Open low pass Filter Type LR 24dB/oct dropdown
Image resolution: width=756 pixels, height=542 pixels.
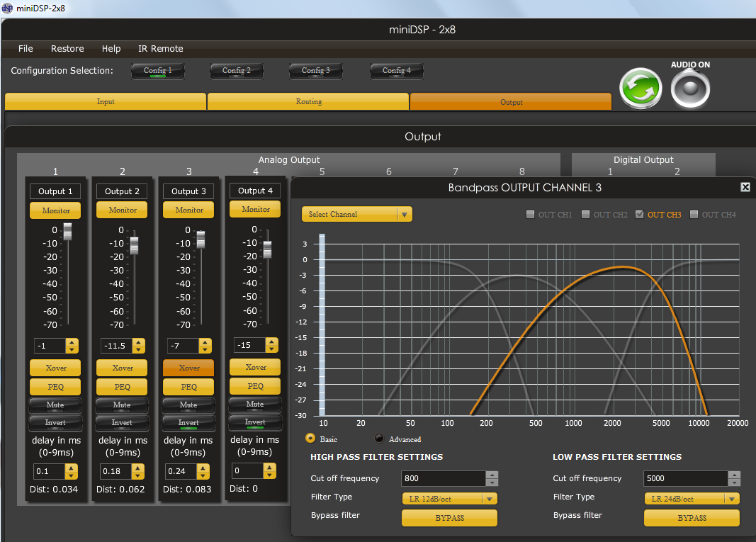[x=692, y=499]
